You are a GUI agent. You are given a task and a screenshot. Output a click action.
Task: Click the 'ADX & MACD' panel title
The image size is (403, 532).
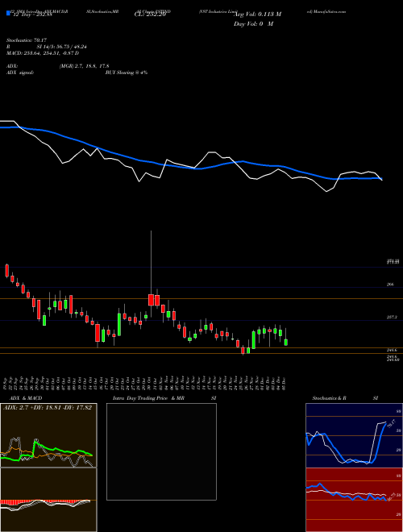click(x=26, y=398)
